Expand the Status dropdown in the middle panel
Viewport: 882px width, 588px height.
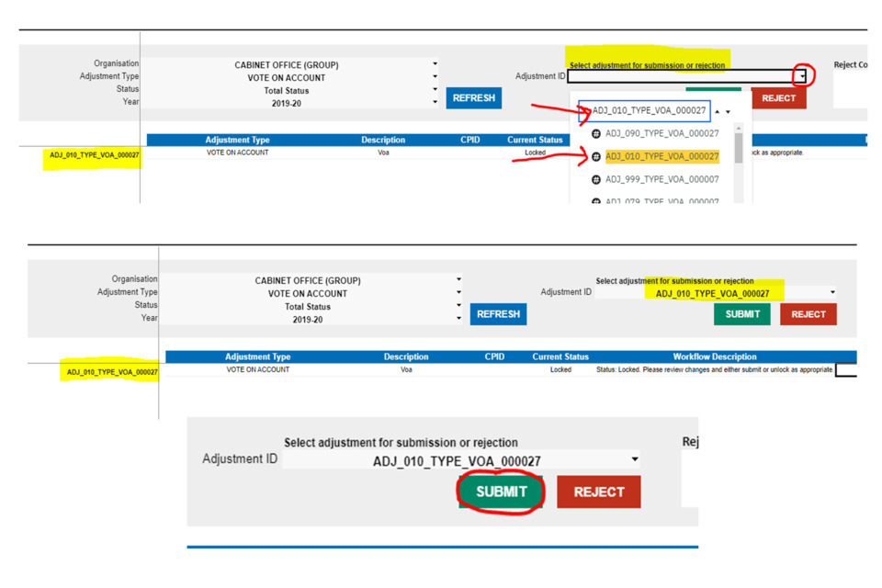[459, 306]
